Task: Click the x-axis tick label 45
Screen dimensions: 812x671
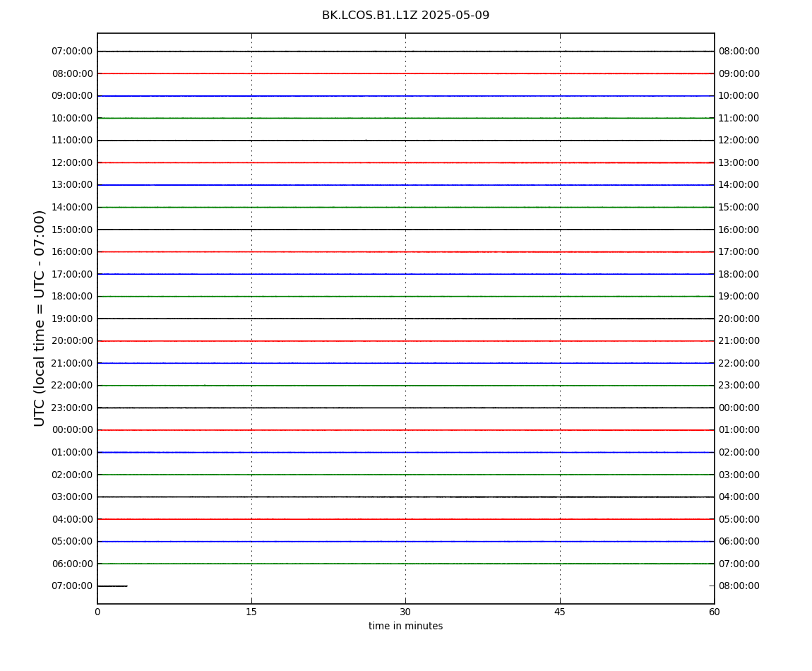Action: point(560,612)
